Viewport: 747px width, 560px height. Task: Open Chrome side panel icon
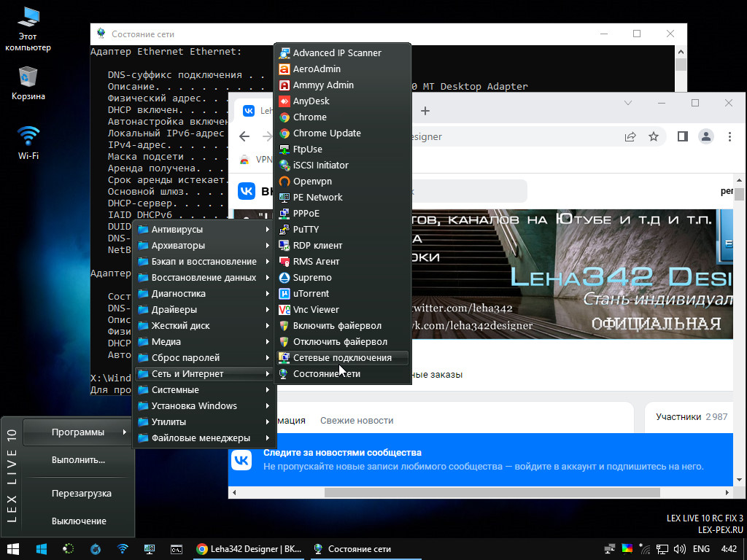pyautogui.click(x=683, y=136)
